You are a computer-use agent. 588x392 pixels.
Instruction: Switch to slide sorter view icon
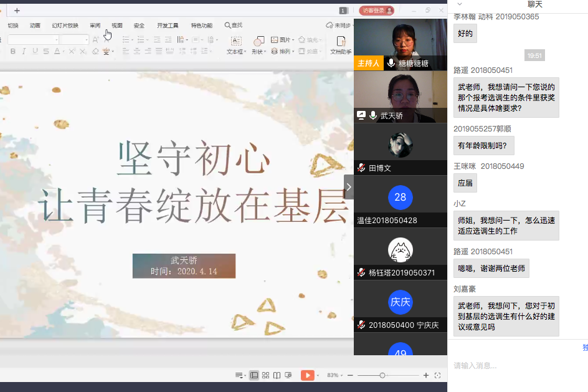265,375
